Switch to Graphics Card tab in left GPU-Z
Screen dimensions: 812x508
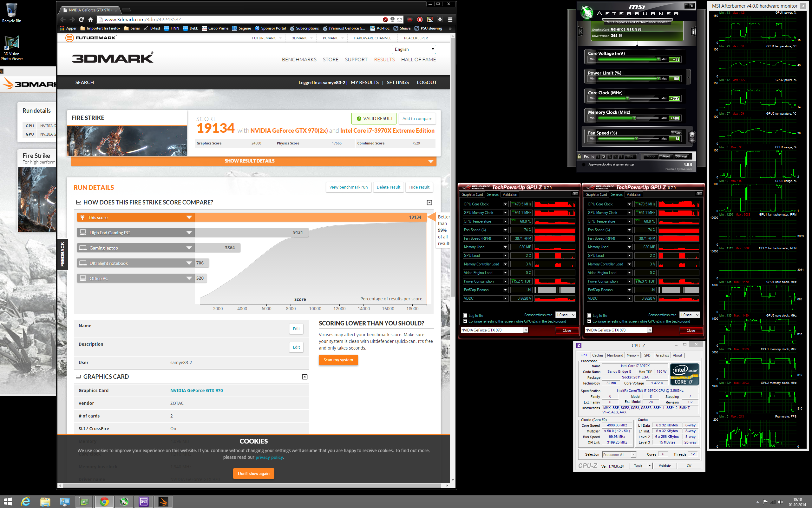472,195
